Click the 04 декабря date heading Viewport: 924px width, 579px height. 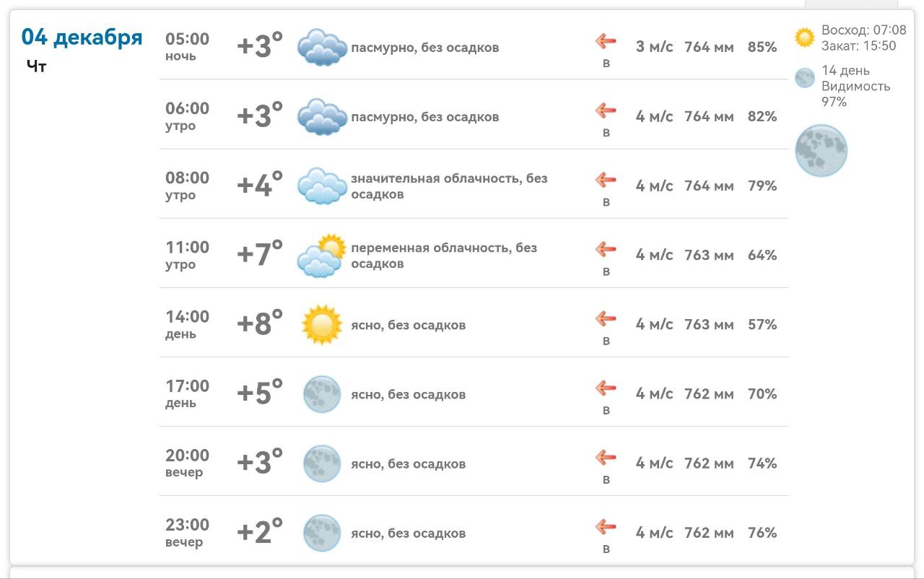82,37
